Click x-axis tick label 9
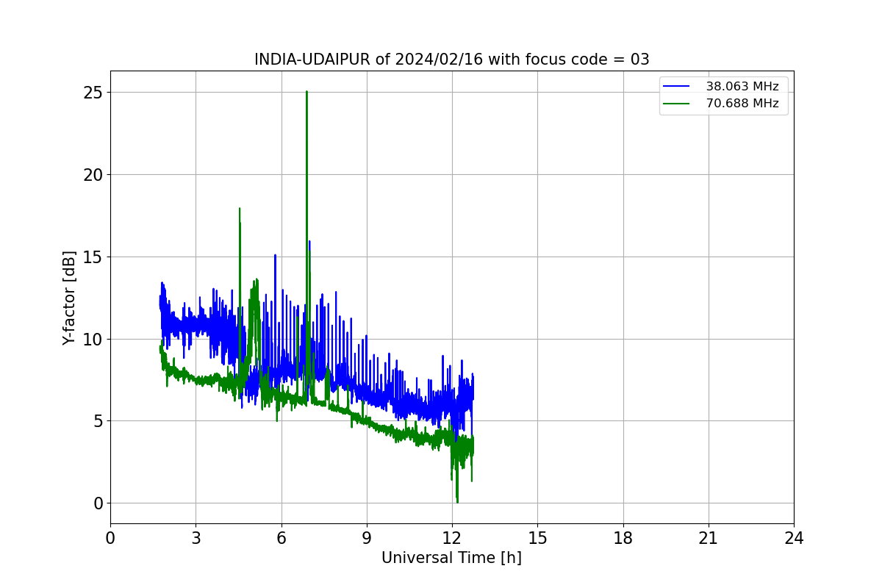 tap(367, 538)
